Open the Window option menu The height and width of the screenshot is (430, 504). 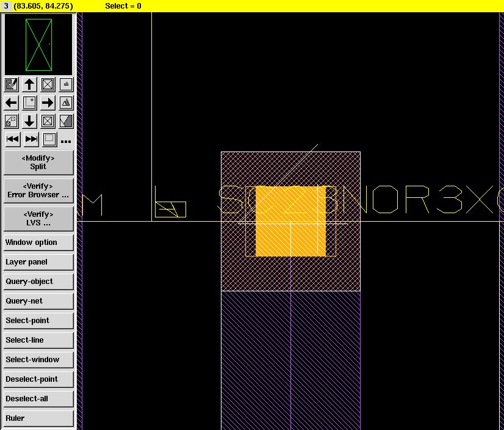pyautogui.click(x=38, y=242)
